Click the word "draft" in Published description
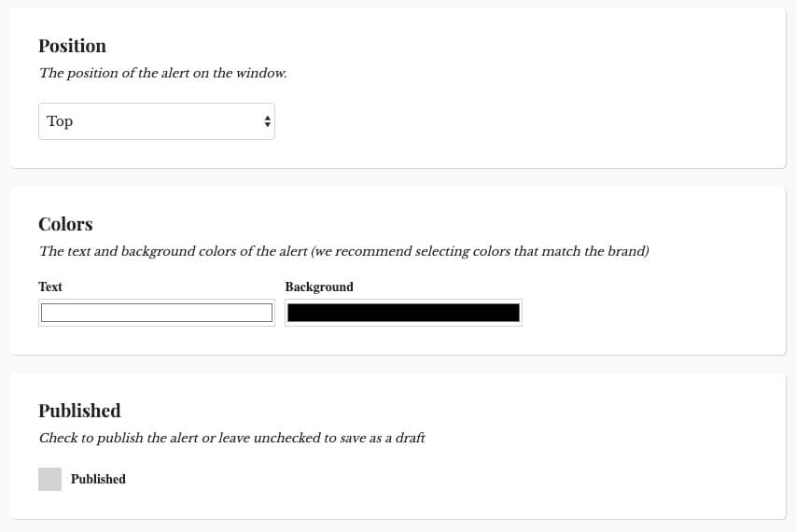This screenshot has height=532, width=796. tap(411, 438)
